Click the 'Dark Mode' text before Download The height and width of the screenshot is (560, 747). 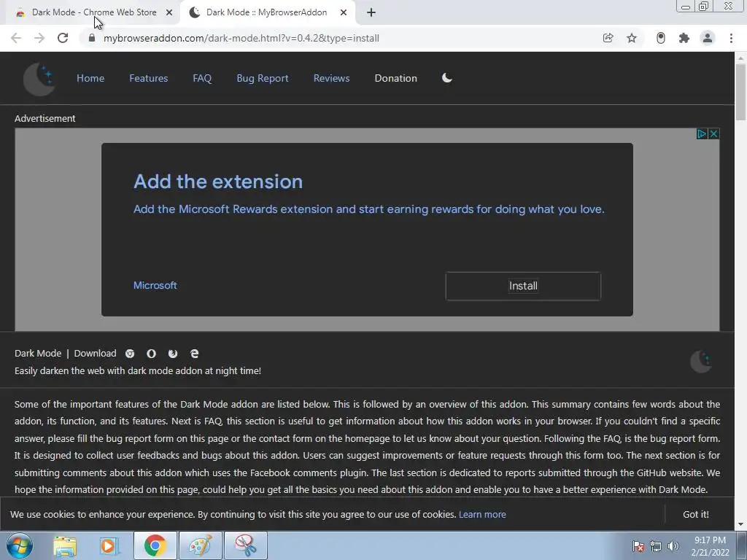click(38, 354)
